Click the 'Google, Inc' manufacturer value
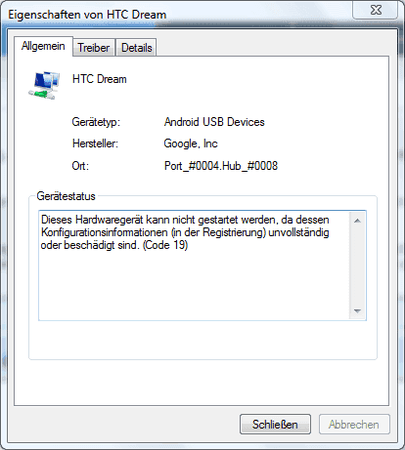405x450 pixels. point(191,144)
